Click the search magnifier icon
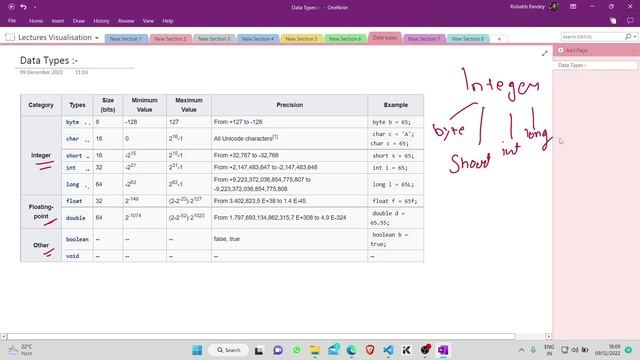Viewport: 640px width, 360px height. 628,37
